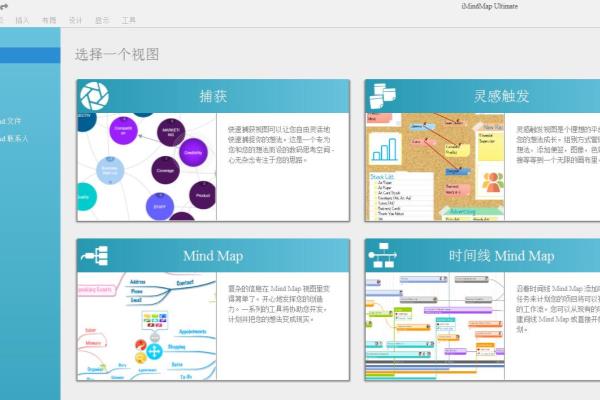Viewport: 600px width, 400px height.
Task: Open the 插入 menu
Action: click(22, 20)
